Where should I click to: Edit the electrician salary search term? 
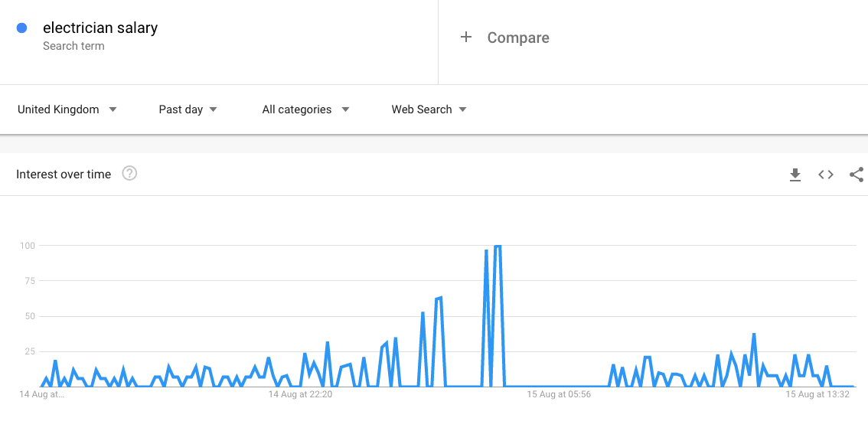(100, 28)
